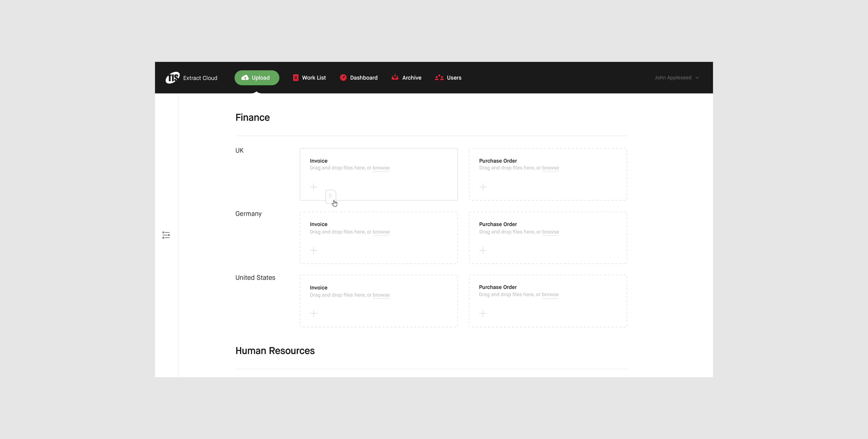Go to the Dashboard page

pos(359,77)
